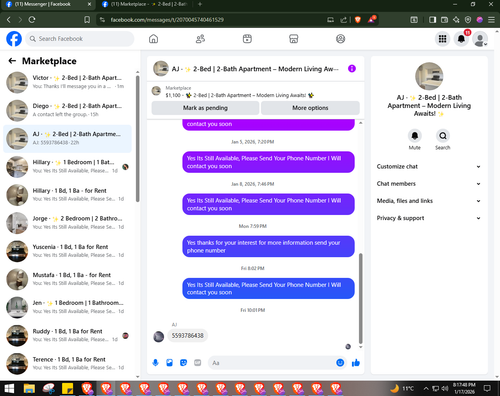Open conversation information purple icon

(352, 69)
